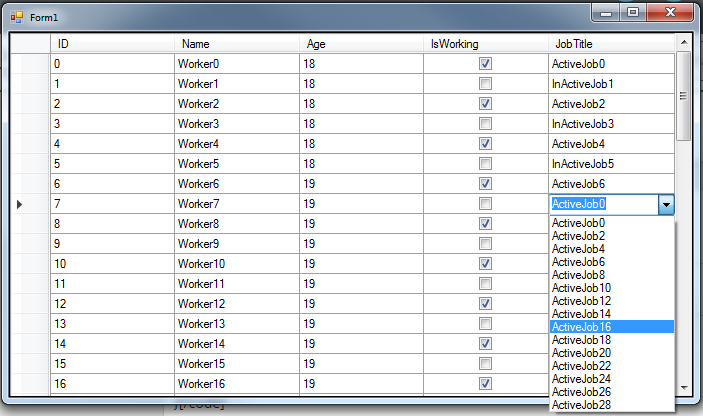
Task: Click the IsWorking column header
Action: pos(485,44)
